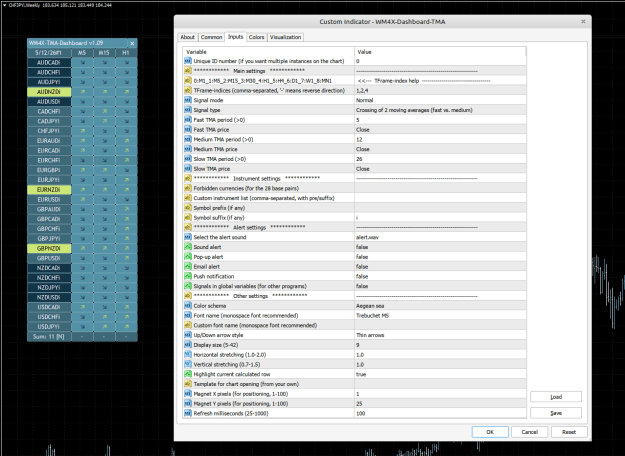
Task: Switch to the About tab
Action: click(187, 37)
